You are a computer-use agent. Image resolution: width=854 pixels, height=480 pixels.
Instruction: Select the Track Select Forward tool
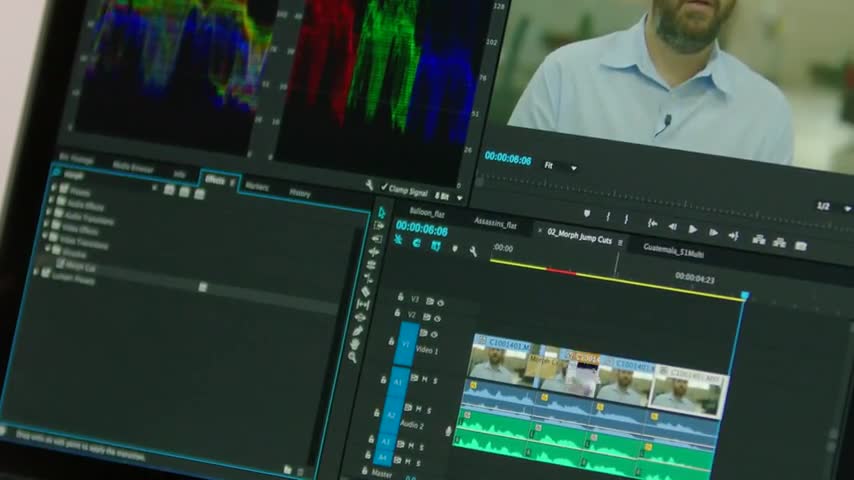(x=379, y=226)
